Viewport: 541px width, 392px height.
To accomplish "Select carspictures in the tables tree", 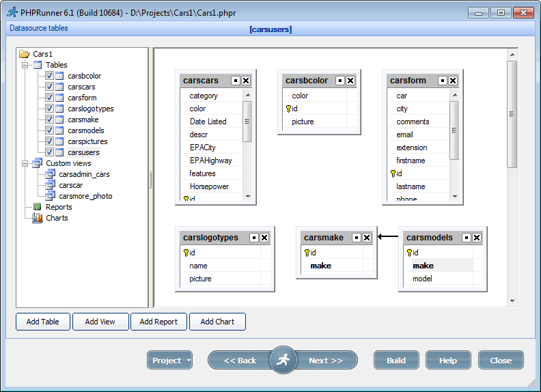I will [x=87, y=141].
